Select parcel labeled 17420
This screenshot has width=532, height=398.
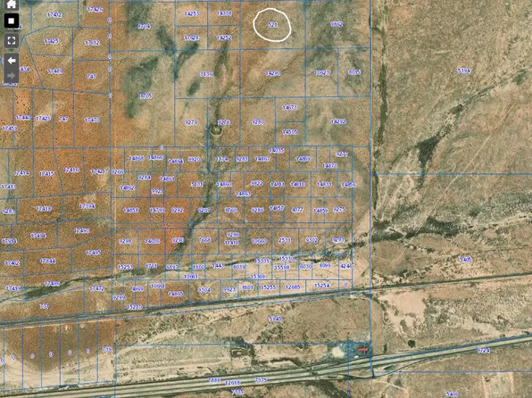tap(95, 10)
